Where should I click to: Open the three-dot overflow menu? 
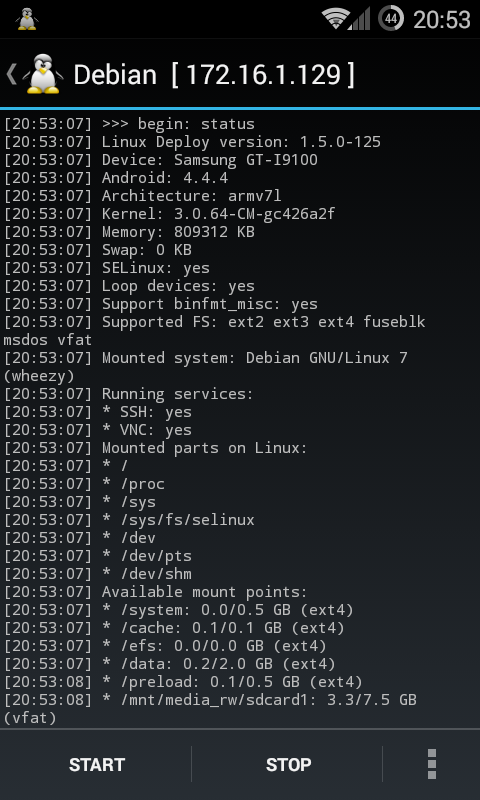(x=432, y=764)
